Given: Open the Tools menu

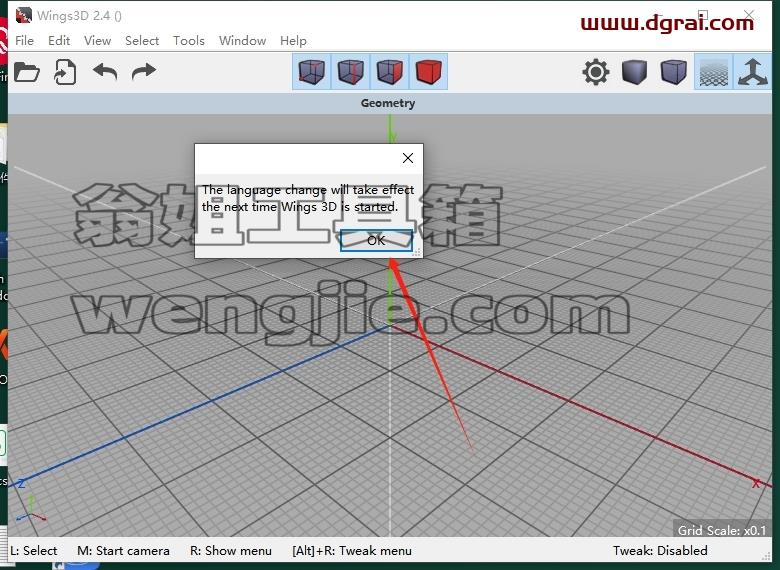Looking at the screenshot, I should point(189,40).
